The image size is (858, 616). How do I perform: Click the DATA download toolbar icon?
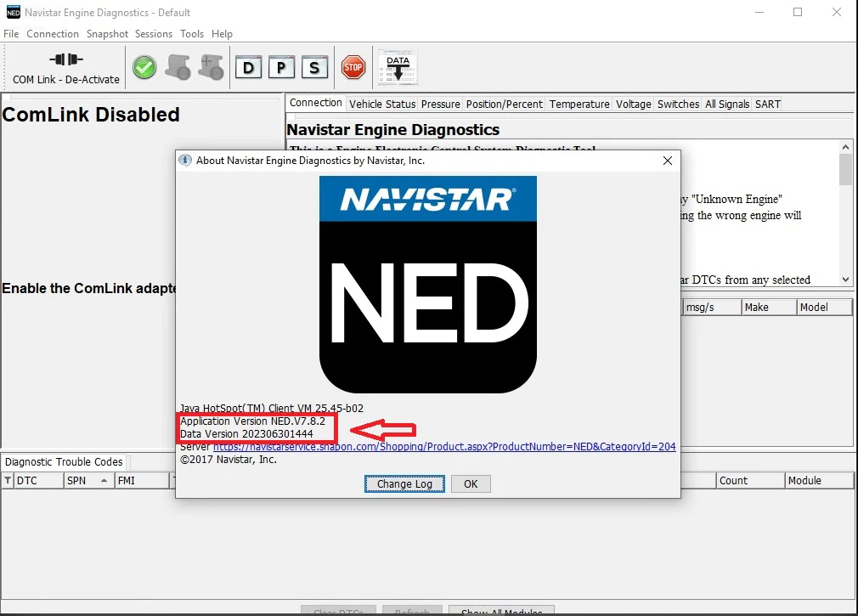click(x=398, y=68)
